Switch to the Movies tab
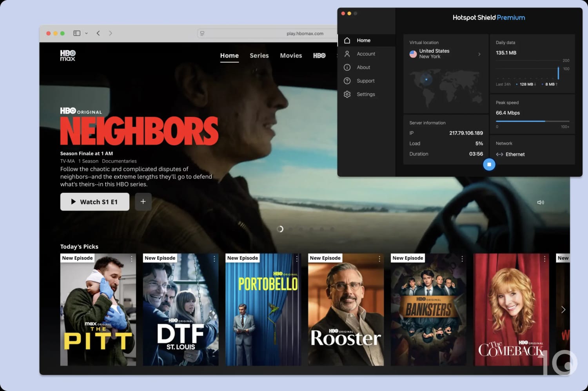588x391 pixels. pos(291,55)
